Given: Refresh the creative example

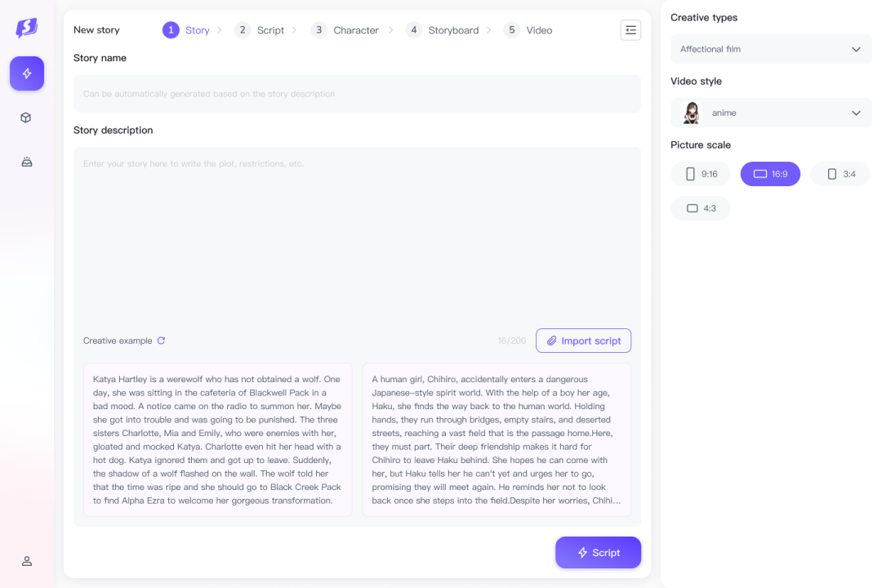Looking at the screenshot, I should coord(161,341).
